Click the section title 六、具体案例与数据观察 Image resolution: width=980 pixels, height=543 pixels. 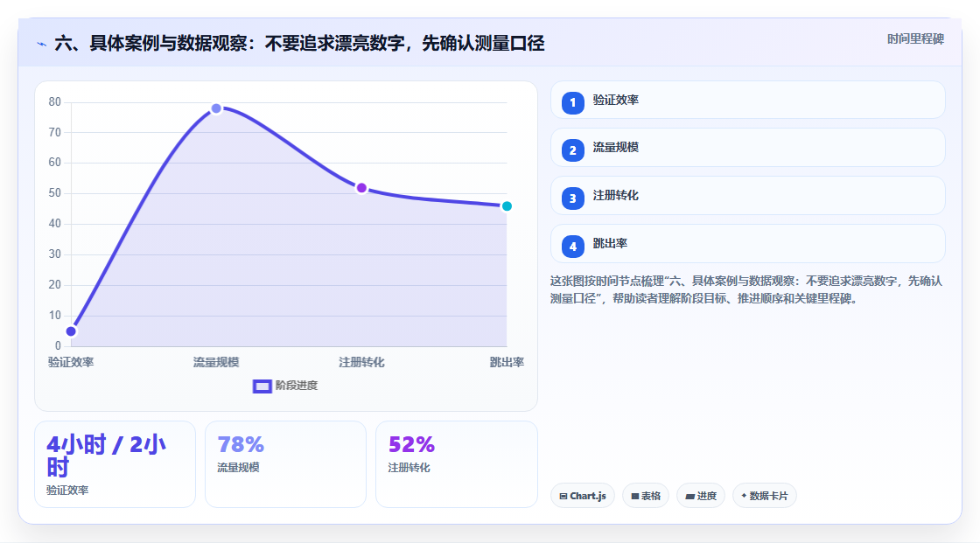coord(299,43)
